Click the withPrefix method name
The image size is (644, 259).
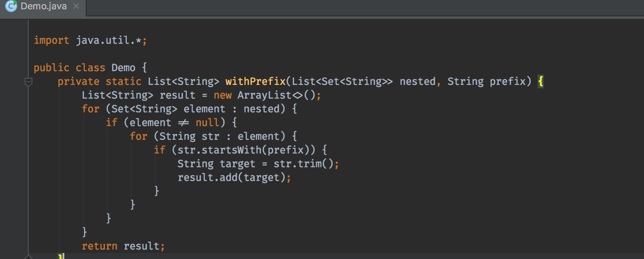255,81
